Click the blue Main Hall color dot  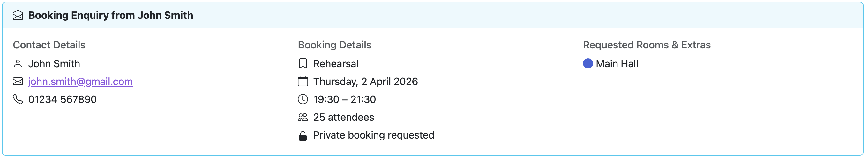click(x=587, y=63)
